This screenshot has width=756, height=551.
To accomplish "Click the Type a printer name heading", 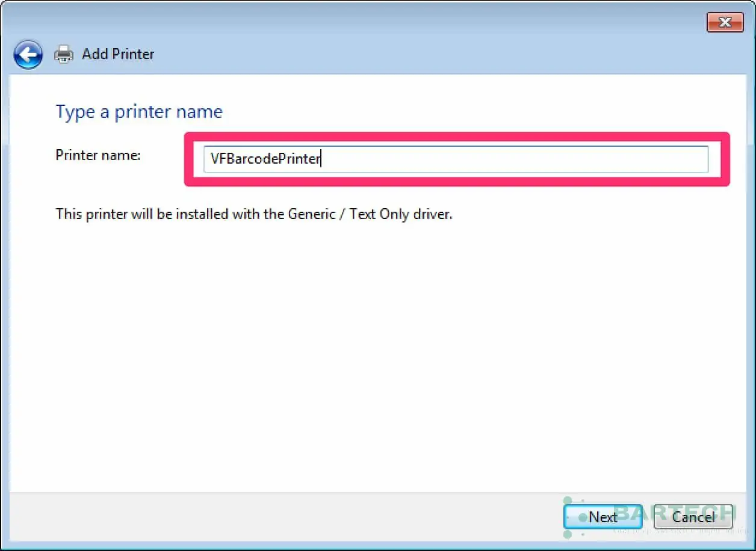I will point(138,111).
